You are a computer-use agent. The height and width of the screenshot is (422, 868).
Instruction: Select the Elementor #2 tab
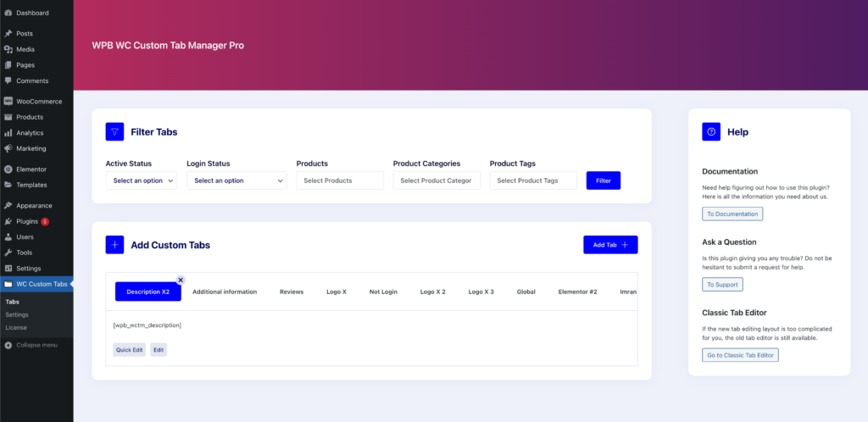[x=577, y=292]
